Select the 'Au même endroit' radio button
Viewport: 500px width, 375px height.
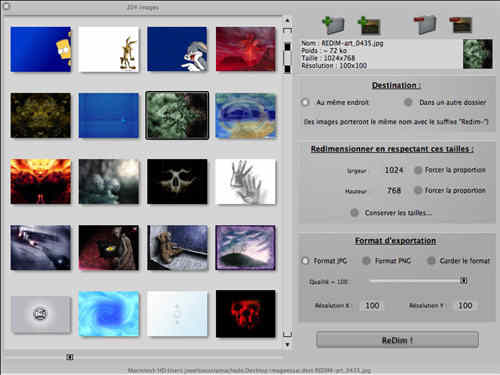pos(305,102)
